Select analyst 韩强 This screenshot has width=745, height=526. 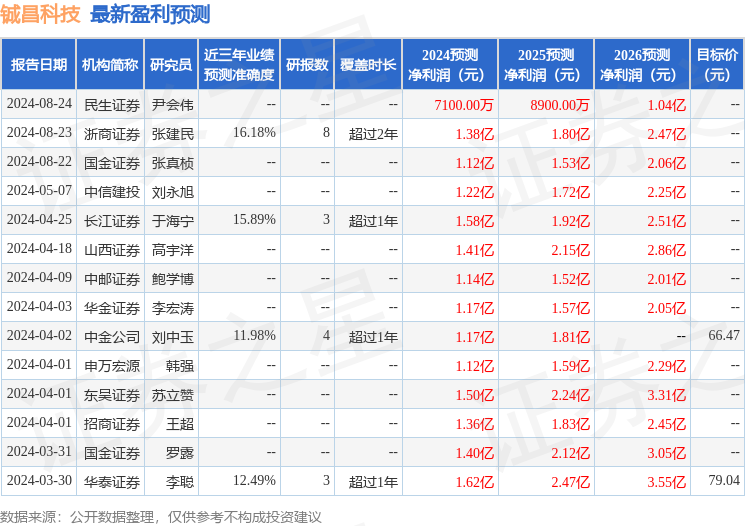click(180, 365)
